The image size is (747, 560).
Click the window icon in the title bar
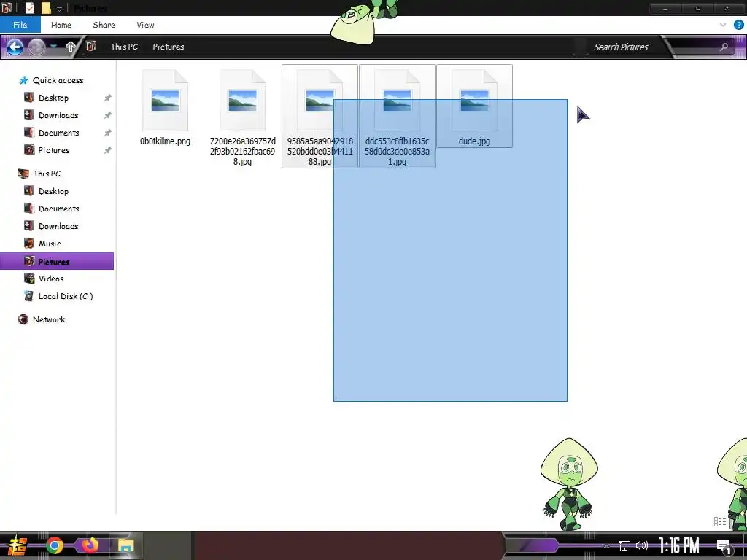coord(6,7)
